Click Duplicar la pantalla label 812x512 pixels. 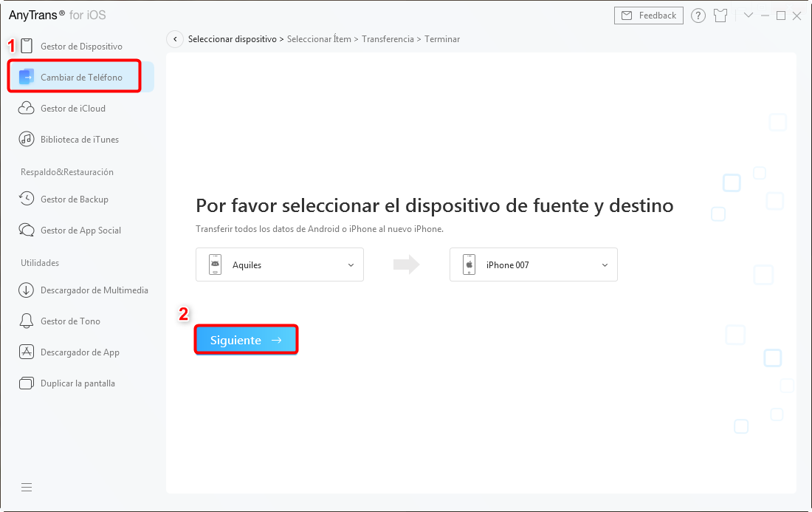pyautogui.click(x=78, y=383)
